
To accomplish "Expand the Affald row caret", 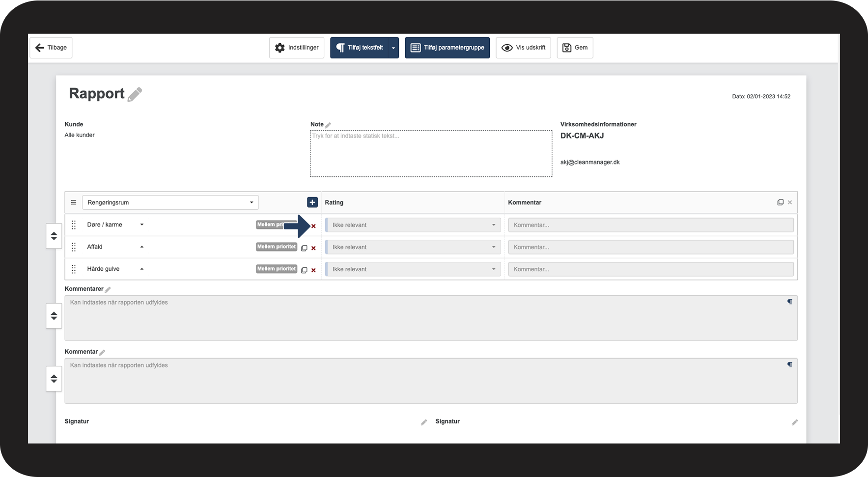I will coord(142,247).
